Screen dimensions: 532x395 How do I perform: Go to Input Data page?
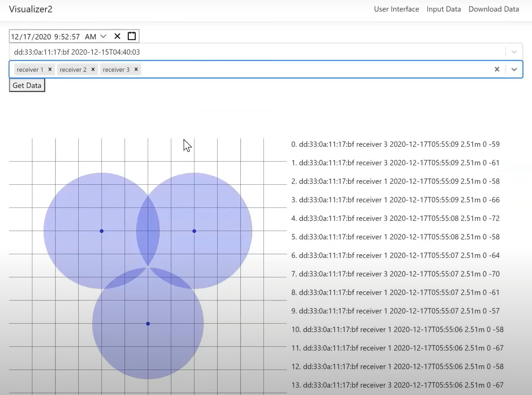[444, 9]
